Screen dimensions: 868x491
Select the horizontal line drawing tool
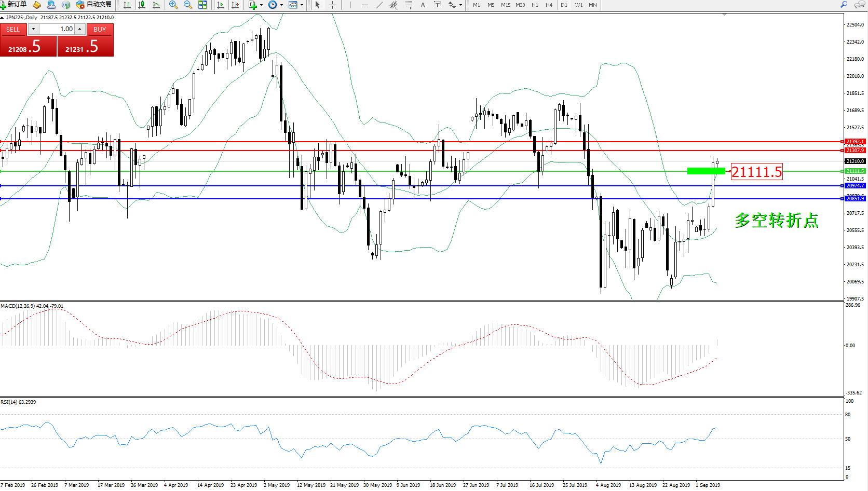[365, 5]
